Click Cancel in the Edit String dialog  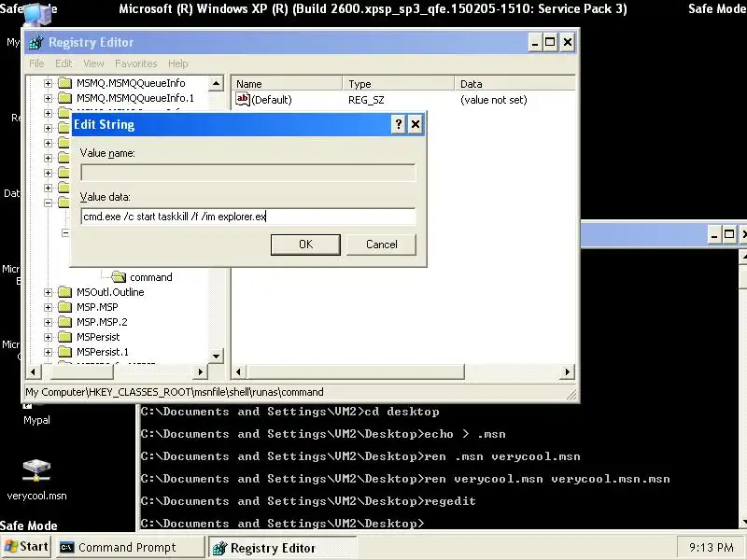point(381,245)
